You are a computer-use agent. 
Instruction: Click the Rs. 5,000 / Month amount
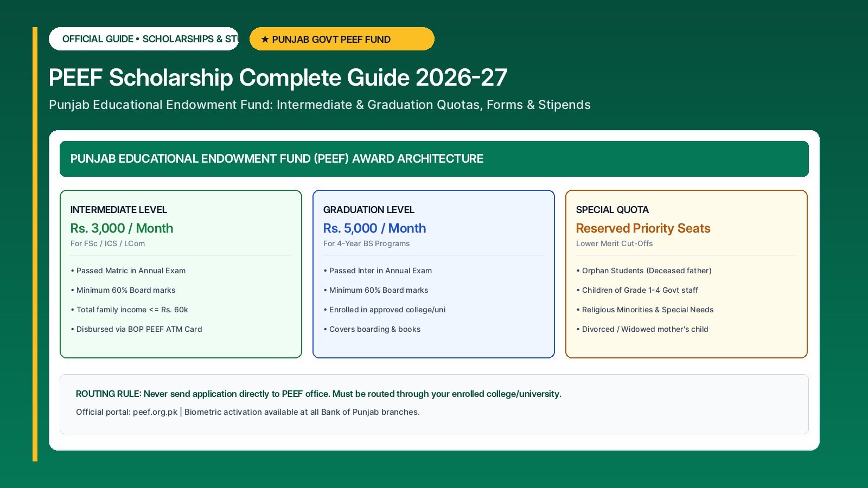click(375, 228)
